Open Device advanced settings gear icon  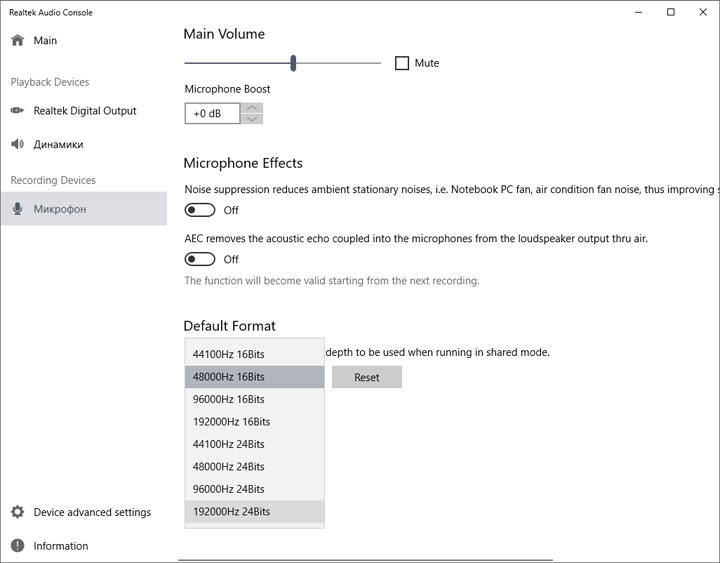(17, 512)
